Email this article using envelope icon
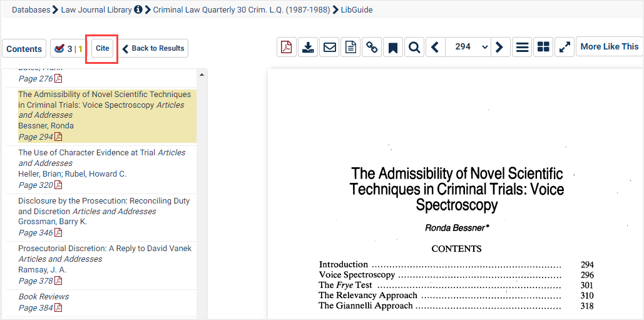 tap(329, 47)
